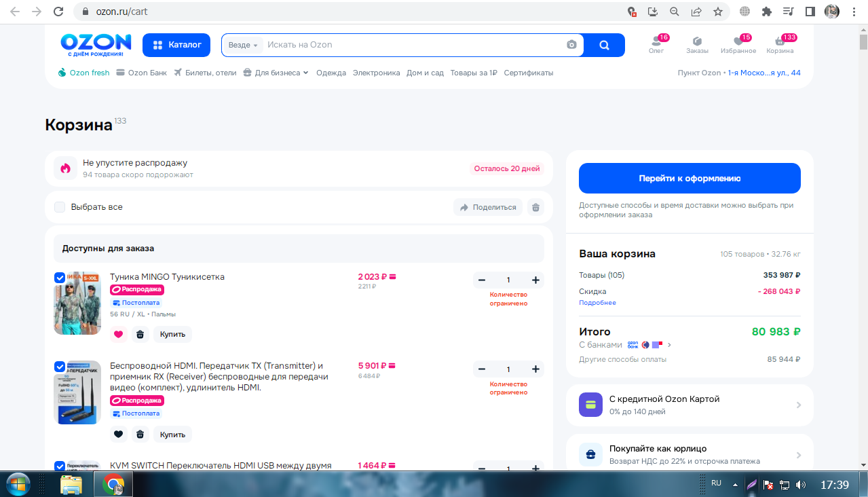
Task: Submit search with the magnifier button
Action: pyautogui.click(x=604, y=45)
